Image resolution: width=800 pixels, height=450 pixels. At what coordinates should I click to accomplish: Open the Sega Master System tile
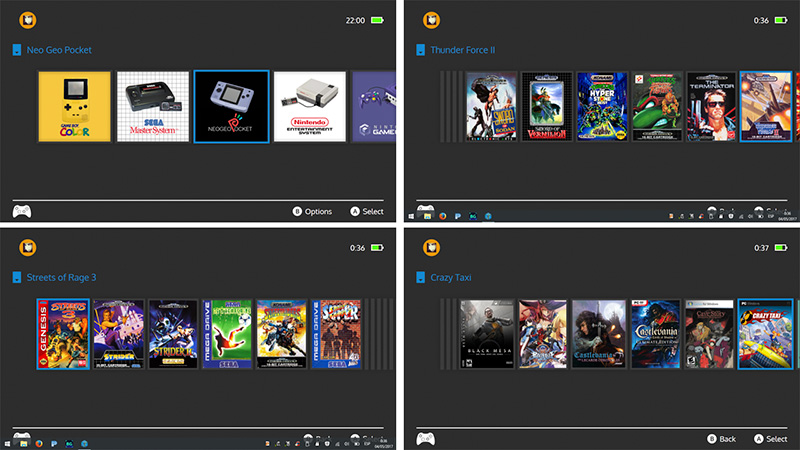coord(152,106)
